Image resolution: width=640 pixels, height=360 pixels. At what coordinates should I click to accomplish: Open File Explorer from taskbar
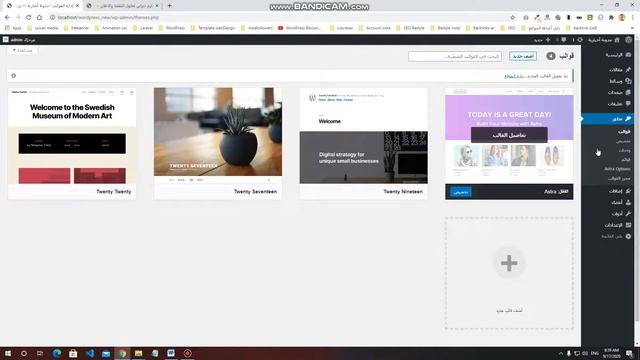(x=138, y=353)
